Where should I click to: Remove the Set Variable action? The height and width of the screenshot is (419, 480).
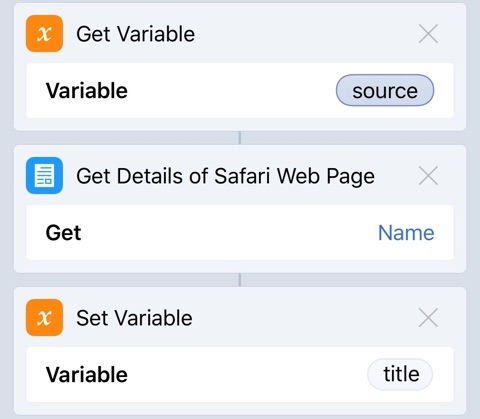pyautogui.click(x=428, y=318)
